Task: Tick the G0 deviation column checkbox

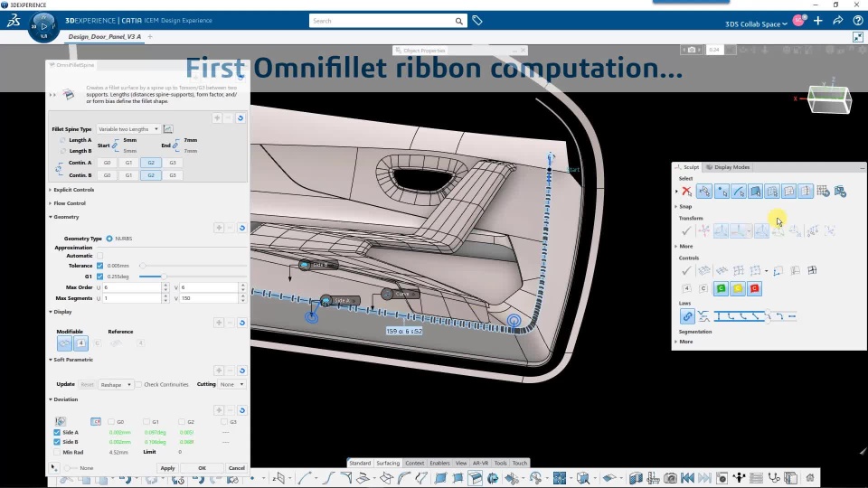Action: [111, 422]
